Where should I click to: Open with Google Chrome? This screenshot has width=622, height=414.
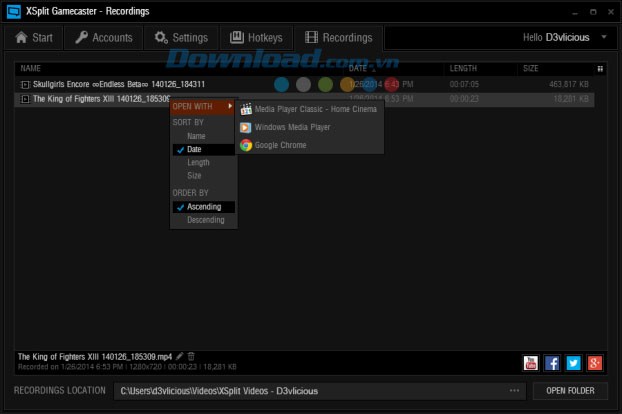(310, 145)
